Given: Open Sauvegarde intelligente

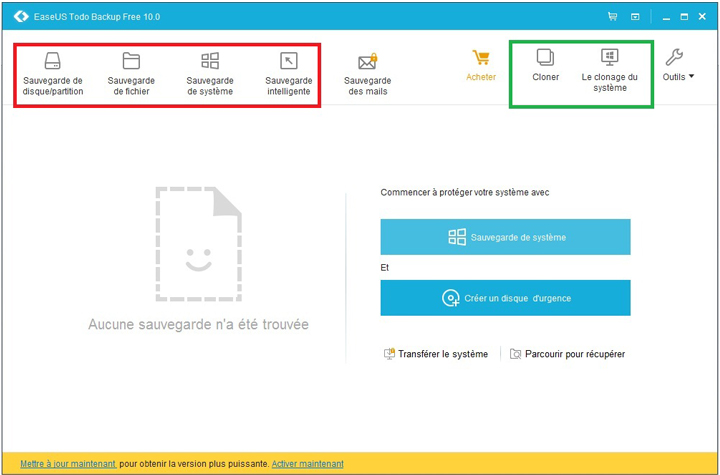Looking at the screenshot, I should pyautogui.click(x=288, y=74).
